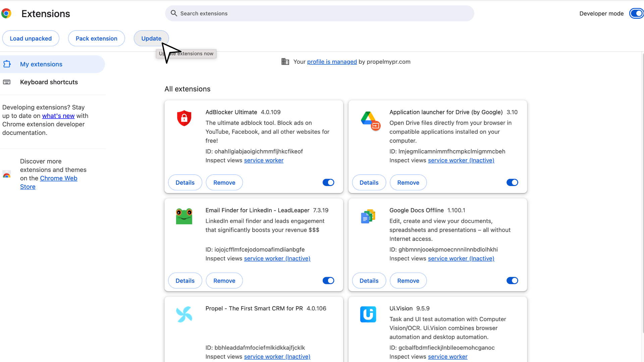This screenshot has width=644, height=362.
Task: Click the Propel pinwheel icon
Action: coord(184,314)
